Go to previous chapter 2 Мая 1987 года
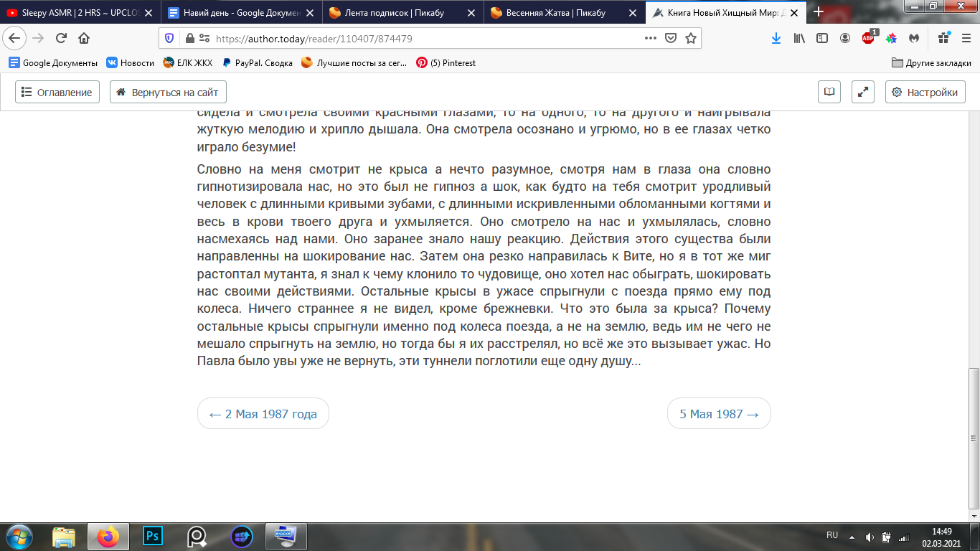This screenshot has height=551, width=980. 263,414
